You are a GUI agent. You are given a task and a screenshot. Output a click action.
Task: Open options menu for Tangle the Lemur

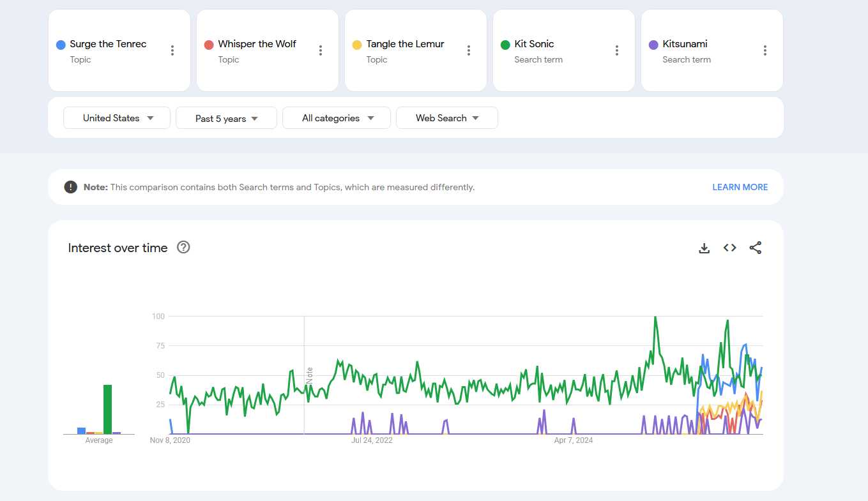469,50
